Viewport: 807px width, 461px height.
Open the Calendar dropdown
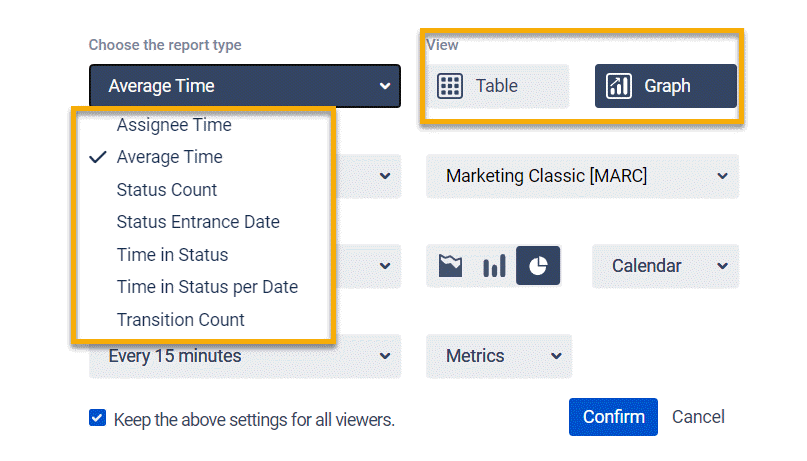click(x=665, y=266)
